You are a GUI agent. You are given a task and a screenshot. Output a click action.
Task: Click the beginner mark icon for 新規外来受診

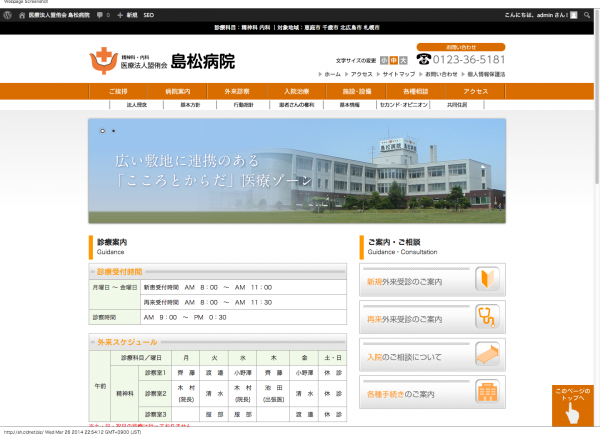point(486,279)
